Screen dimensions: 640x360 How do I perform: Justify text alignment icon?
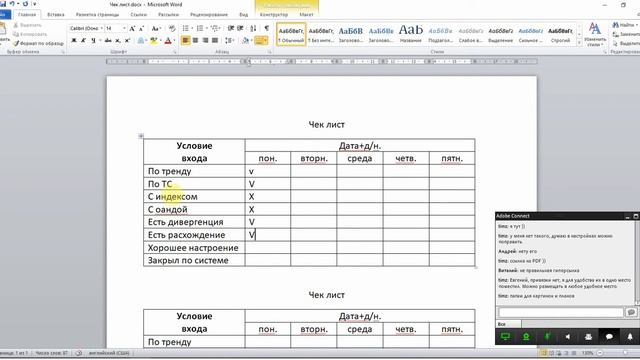click(215, 40)
